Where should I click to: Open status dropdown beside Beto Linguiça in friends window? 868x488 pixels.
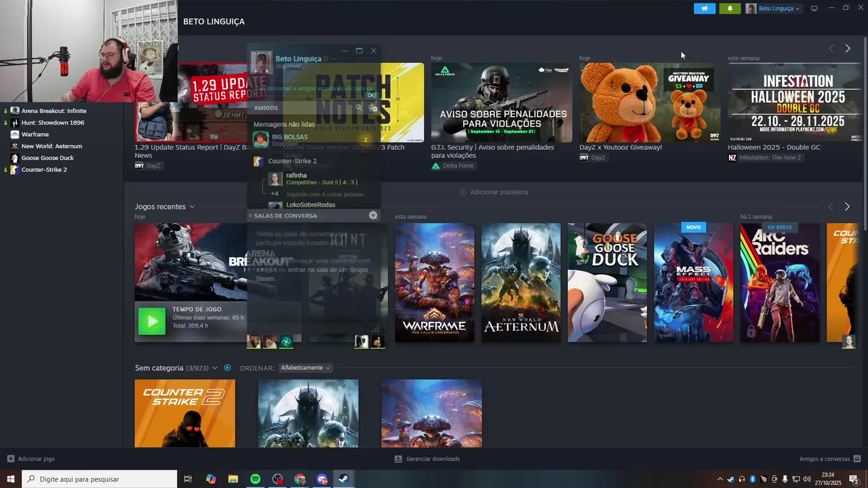(333, 59)
